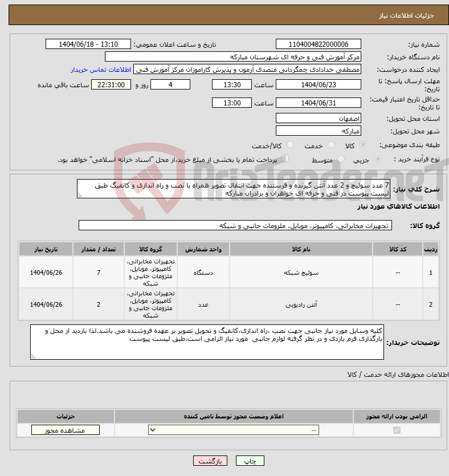Click the announcement date field 1404/06/18 - 13:10
The height and width of the screenshot is (476, 449).
88,44
